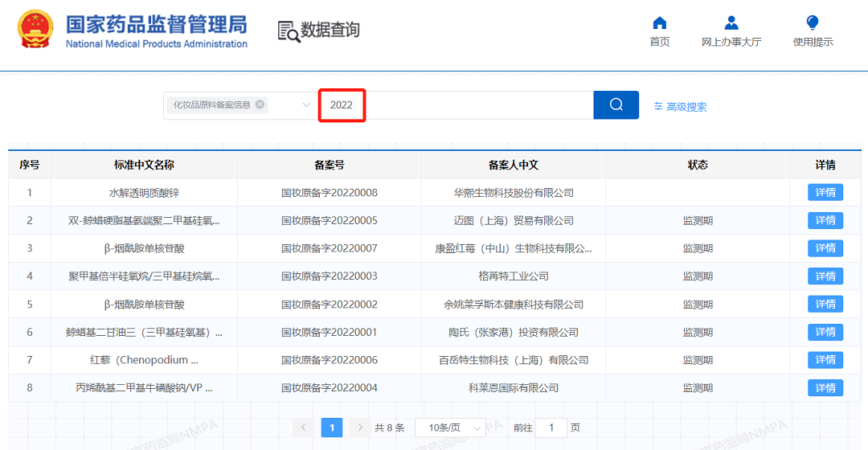Go to the previous results page
The width and height of the screenshot is (868, 450).
[303, 427]
